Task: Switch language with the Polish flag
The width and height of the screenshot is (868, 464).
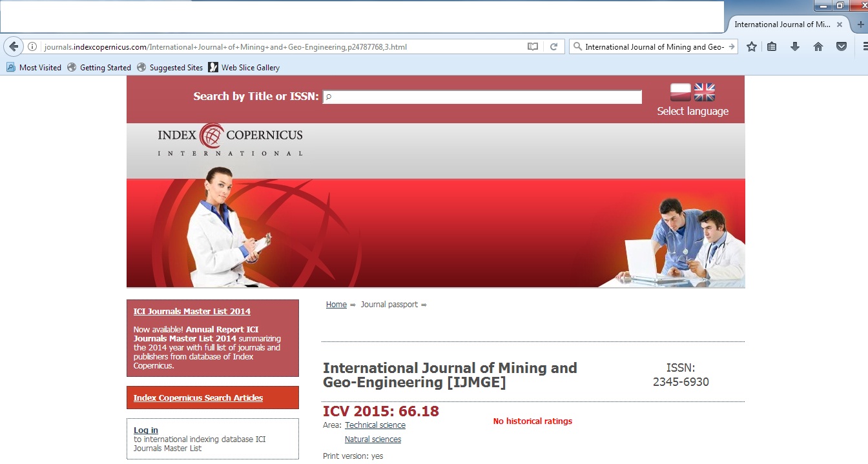Action: (x=681, y=92)
